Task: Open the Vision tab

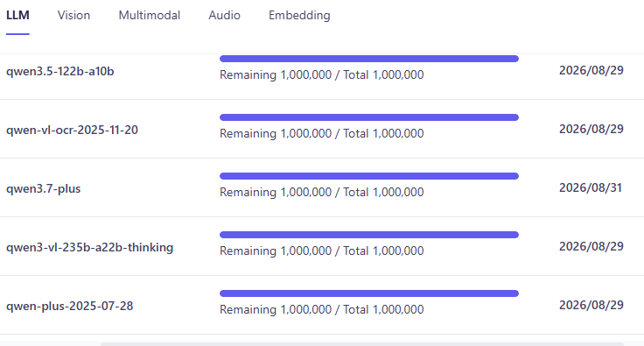Action: (x=73, y=15)
